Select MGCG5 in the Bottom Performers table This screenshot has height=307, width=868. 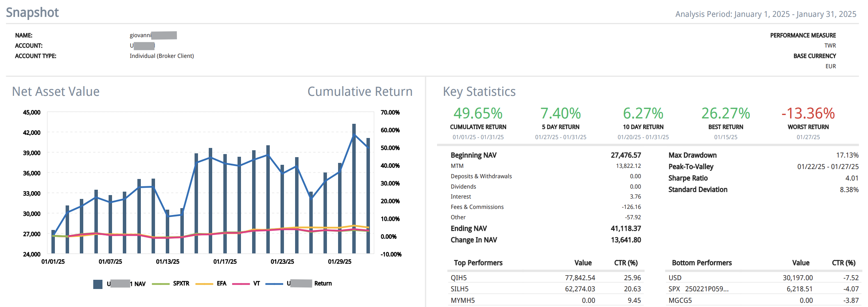[x=680, y=300]
